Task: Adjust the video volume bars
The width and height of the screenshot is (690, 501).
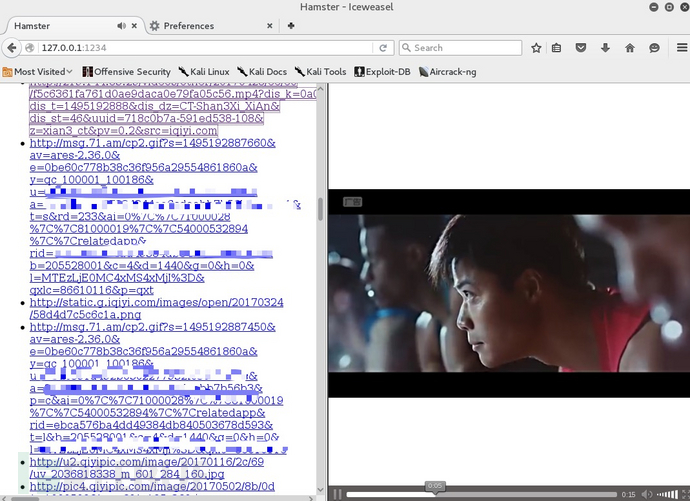Action: pyautogui.click(x=667, y=495)
